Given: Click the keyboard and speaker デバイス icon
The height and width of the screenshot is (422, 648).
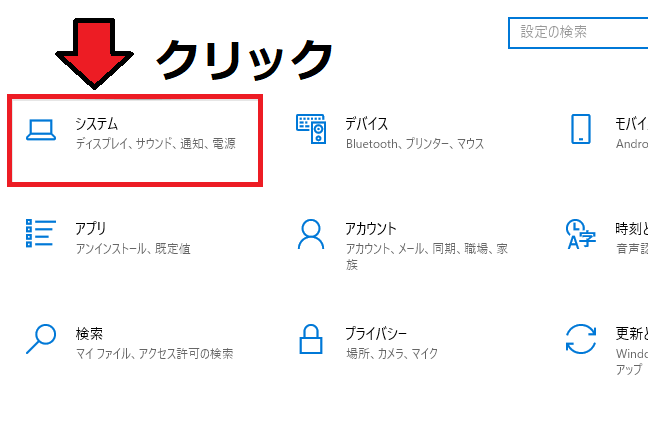Looking at the screenshot, I should pos(311,130).
